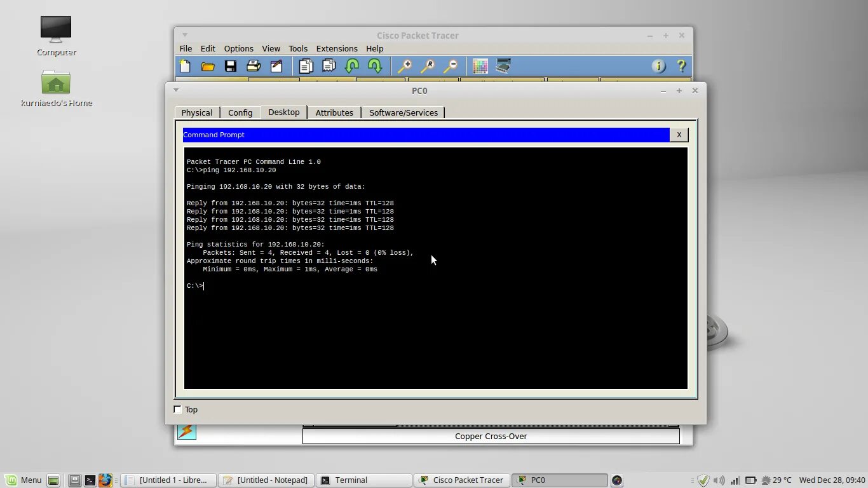Switch to the Software/Services tab
The width and height of the screenshot is (868, 488).
coord(403,112)
